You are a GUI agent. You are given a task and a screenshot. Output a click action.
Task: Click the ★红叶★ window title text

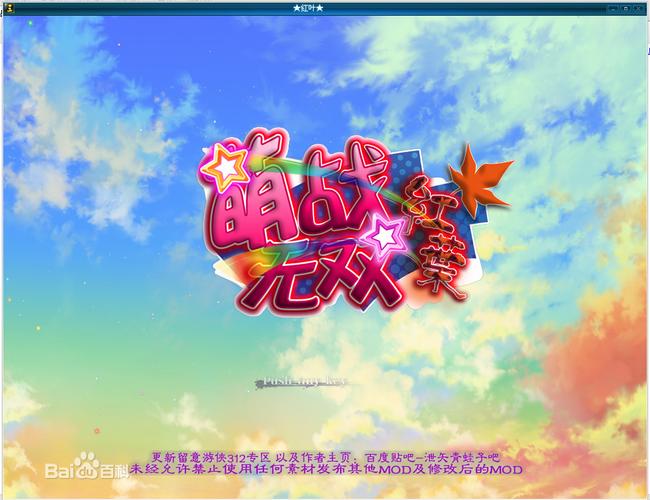[325, 7]
